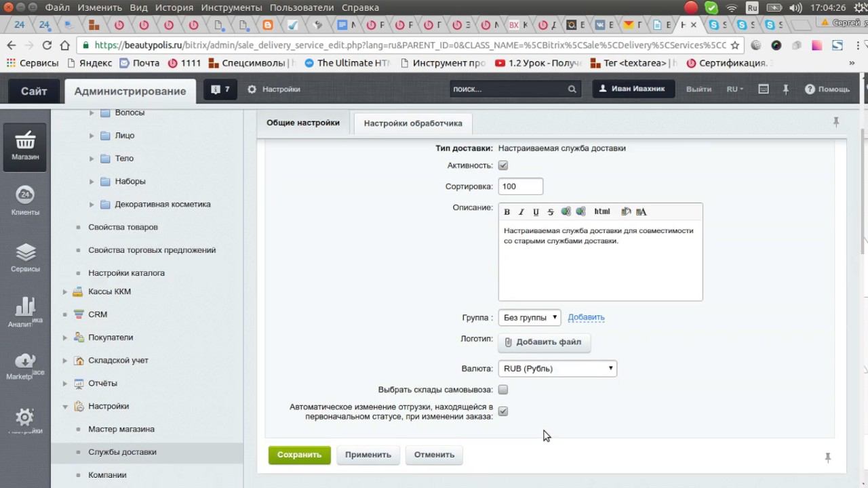The height and width of the screenshot is (488, 868).
Task: Open the Валюта RUB dropdown
Action: pyautogui.click(x=557, y=369)
